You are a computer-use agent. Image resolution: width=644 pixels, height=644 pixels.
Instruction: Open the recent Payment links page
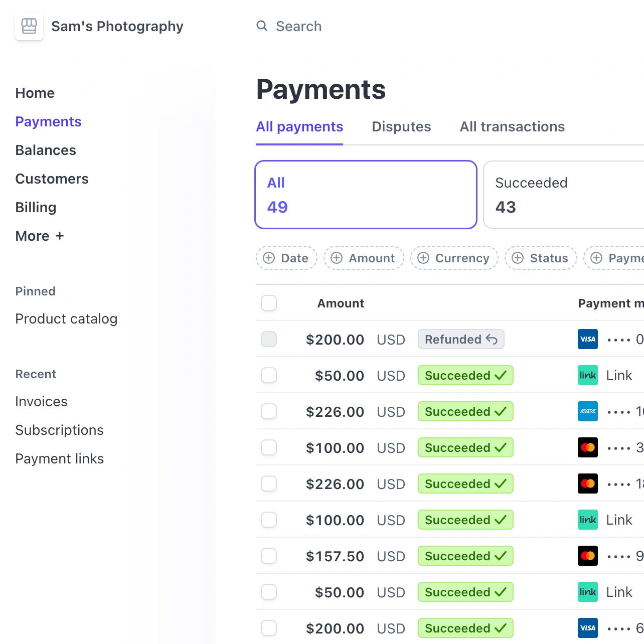click(x=60, y=459)
